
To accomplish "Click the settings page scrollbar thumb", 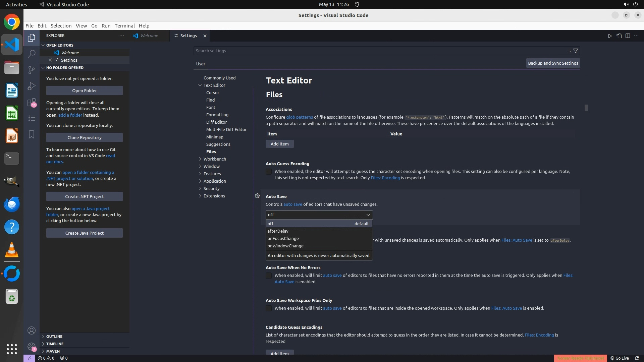I will point(586,108).
